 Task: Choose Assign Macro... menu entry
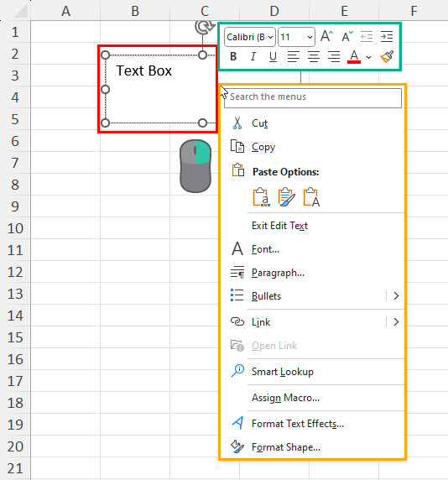[312, 398]
